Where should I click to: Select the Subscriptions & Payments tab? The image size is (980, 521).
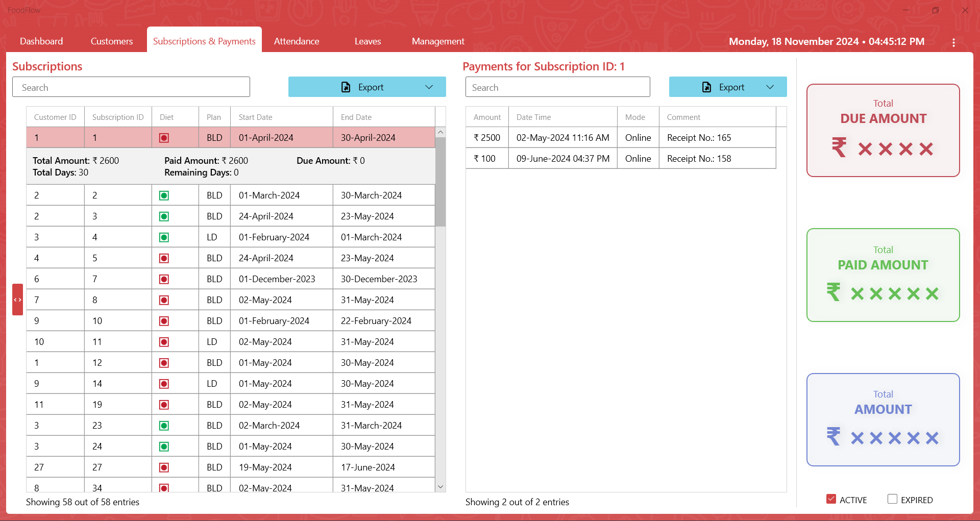click(x=204, y=41)
